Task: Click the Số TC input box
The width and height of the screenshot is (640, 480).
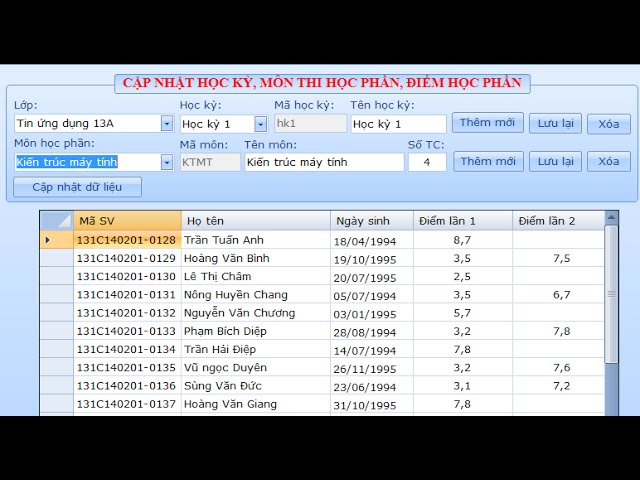Action: point(427,162)
